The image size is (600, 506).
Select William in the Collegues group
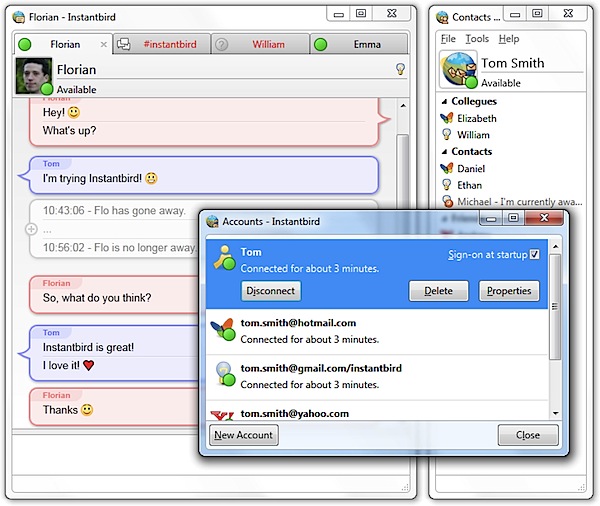coord(512,135)
